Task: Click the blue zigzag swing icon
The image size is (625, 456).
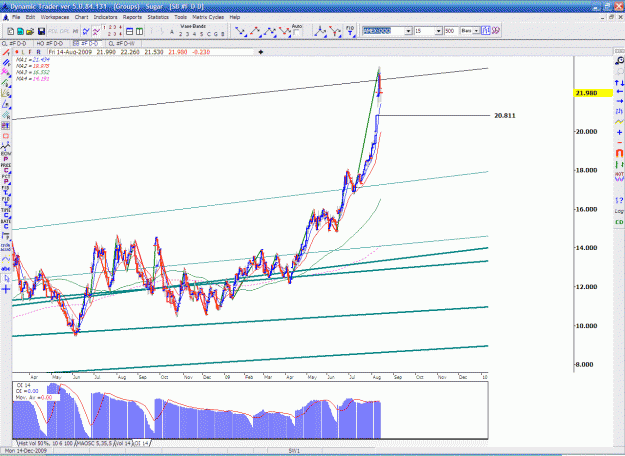Action: (86, 31)
